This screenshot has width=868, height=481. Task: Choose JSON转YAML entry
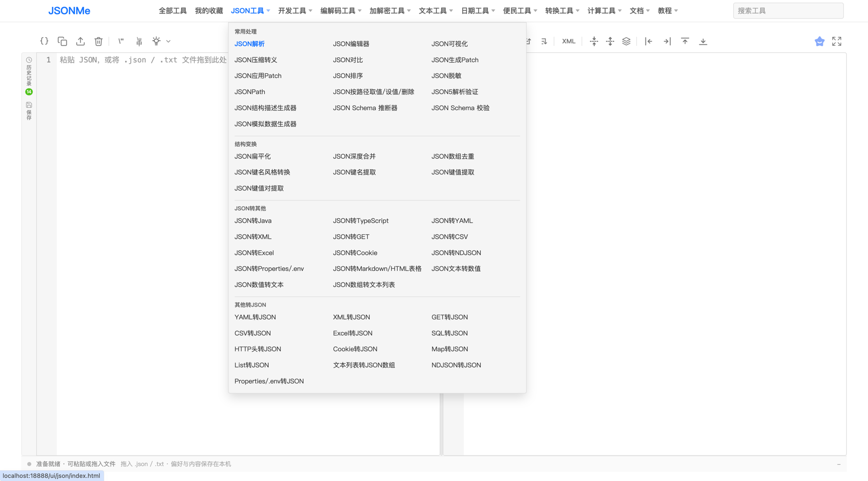pos(452,221)
